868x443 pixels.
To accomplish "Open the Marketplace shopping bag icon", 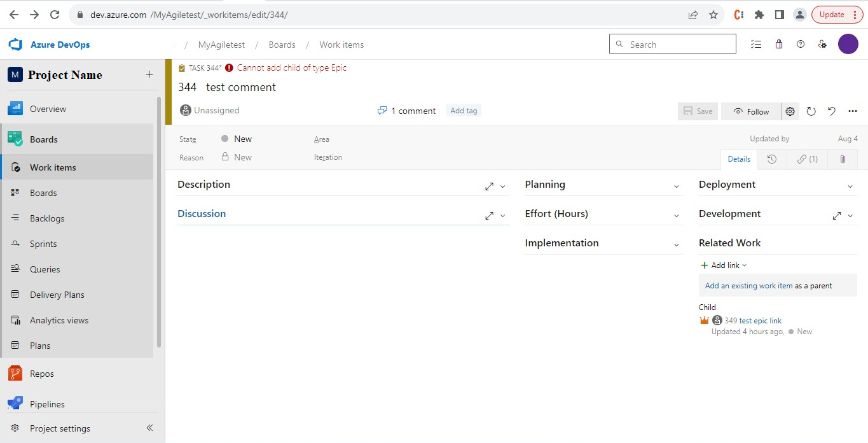I will click(779, 45).
